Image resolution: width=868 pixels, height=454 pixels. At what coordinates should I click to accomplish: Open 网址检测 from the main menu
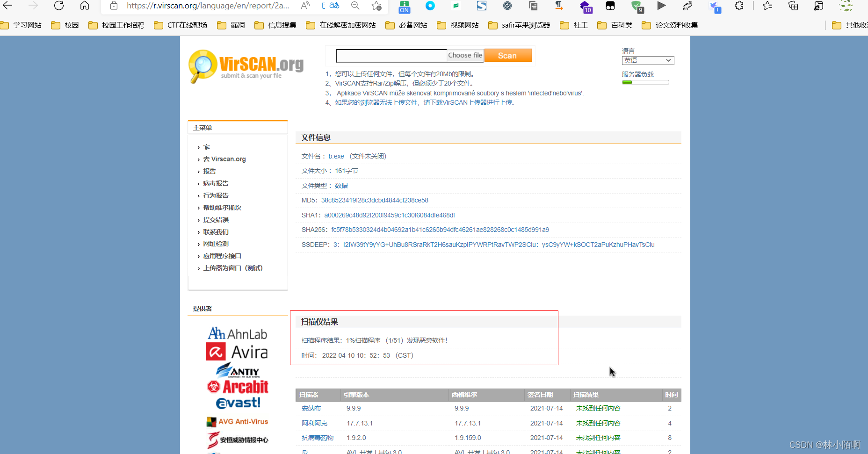216,244
